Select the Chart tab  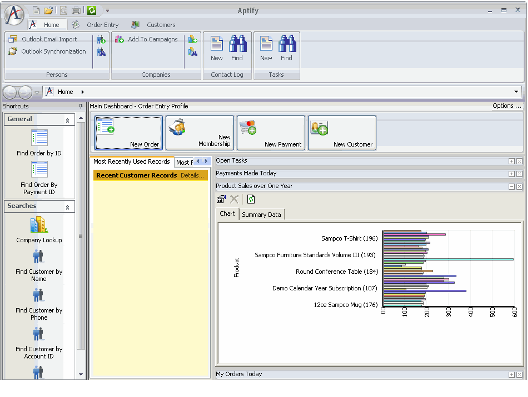pos(227,214)
